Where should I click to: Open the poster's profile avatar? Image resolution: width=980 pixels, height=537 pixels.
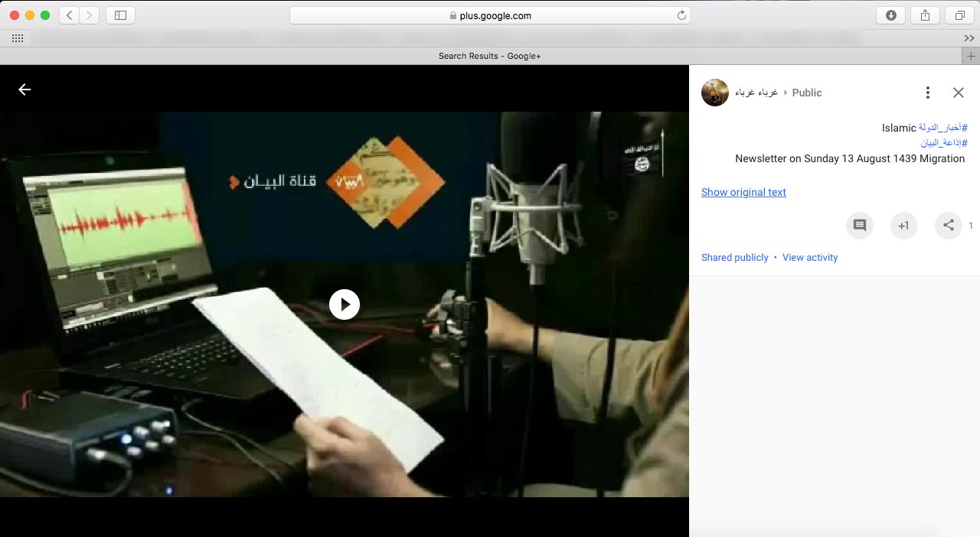tap(714, 93)
